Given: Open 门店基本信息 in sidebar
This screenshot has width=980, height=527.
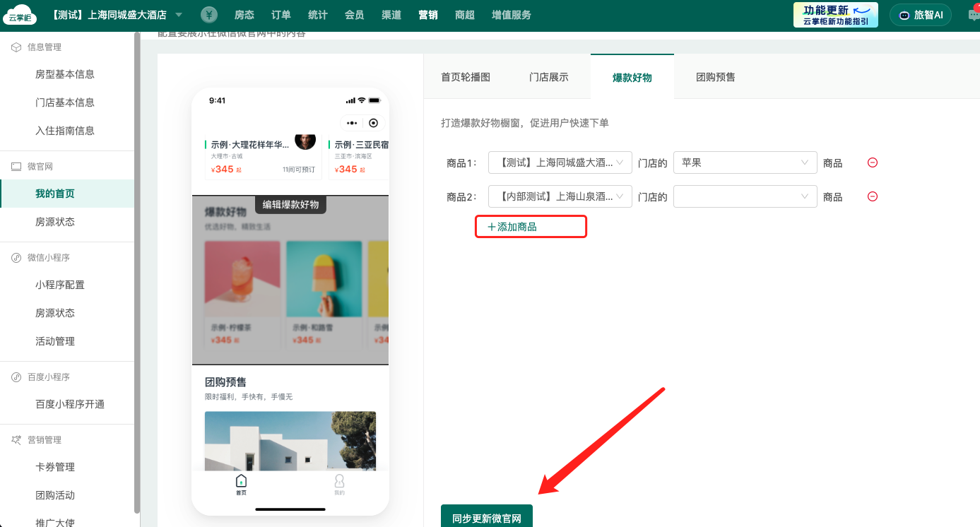Looking at the screenshot, I should [x=65, y=102].
